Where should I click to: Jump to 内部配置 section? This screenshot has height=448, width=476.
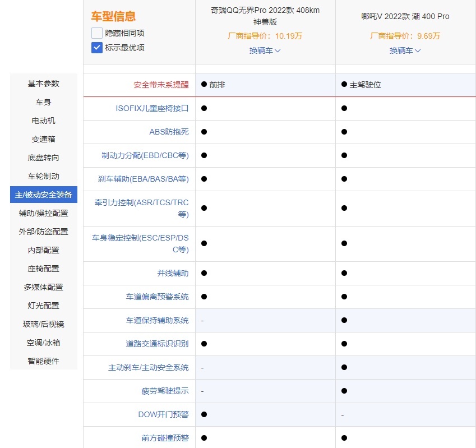[x=43, y=250]
